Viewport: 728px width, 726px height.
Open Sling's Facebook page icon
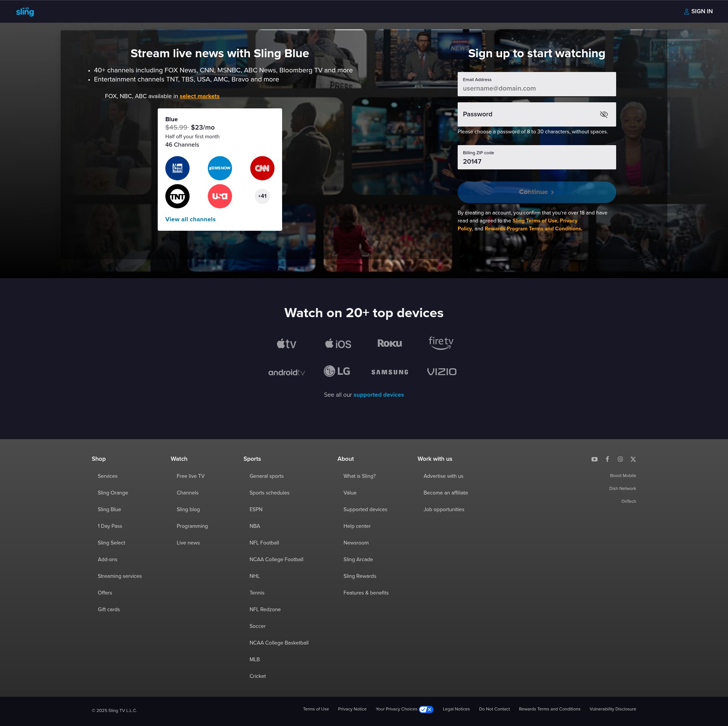(x=607, y=459)
